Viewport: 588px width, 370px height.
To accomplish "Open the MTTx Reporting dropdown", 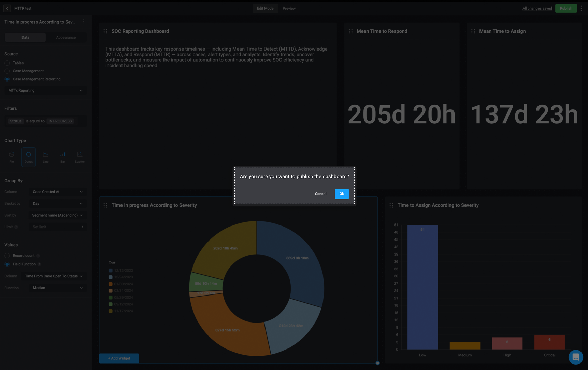I will point(45,90).
